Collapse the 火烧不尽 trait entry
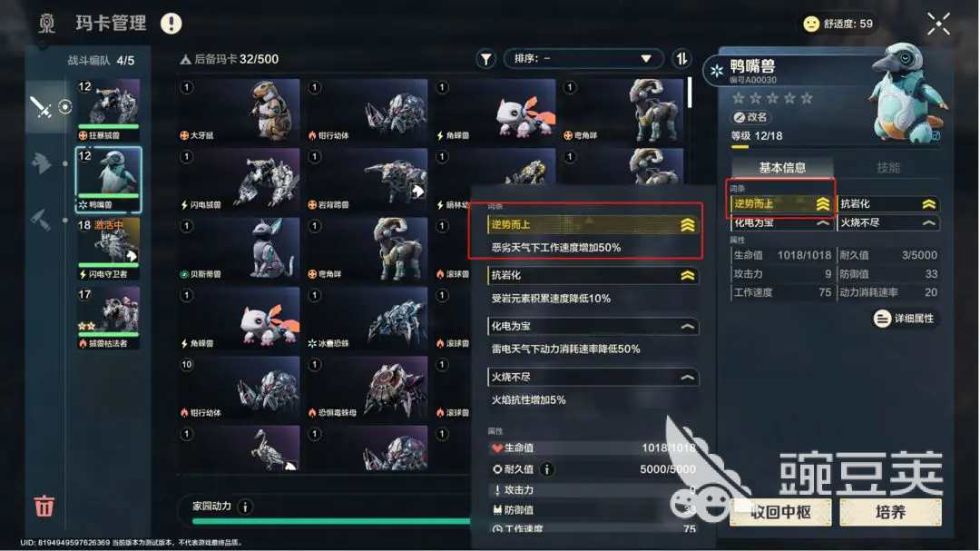Screen dimensions: 980x551 [x=593, y=377]
